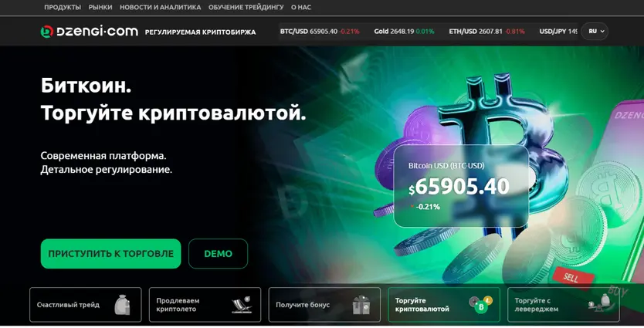Click the red SELL tag graphic
This screenshot has width=644, height=328.
tap(571, 277)
